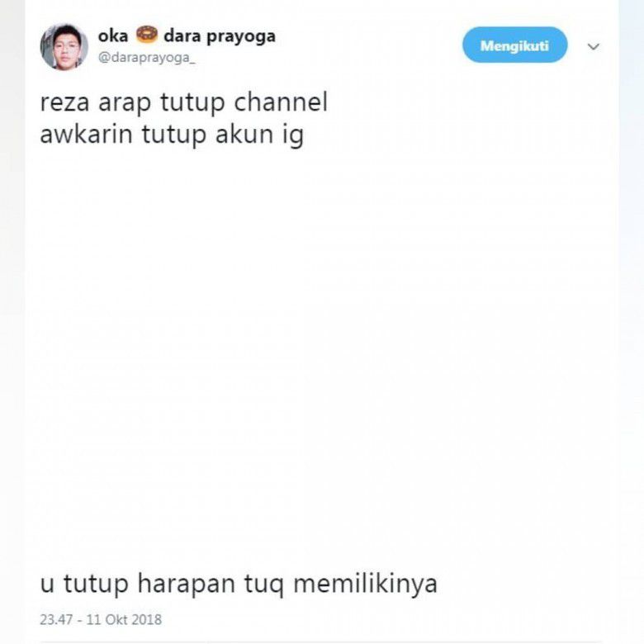Screen dimensions: 644x644
Task: Click the line 'u tutup harapan tuq memilikinya'
Action: coord(239,584)
